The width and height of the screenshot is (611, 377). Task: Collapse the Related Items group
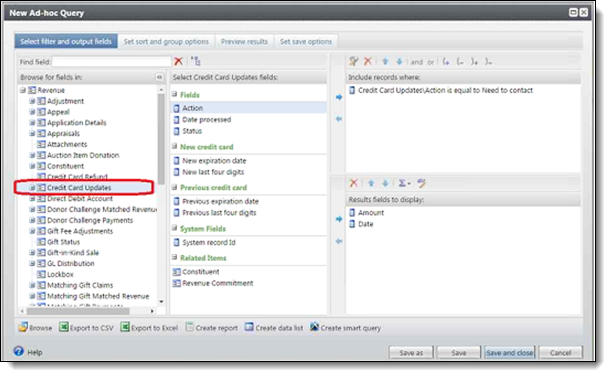pos(174,257)
